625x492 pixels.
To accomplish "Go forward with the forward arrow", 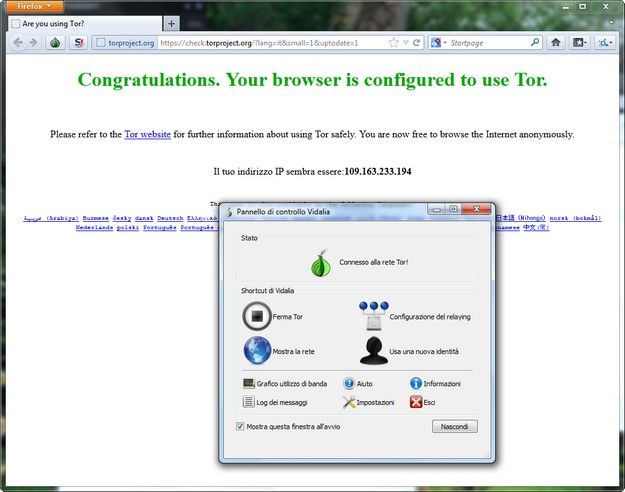I will point(33,43).
